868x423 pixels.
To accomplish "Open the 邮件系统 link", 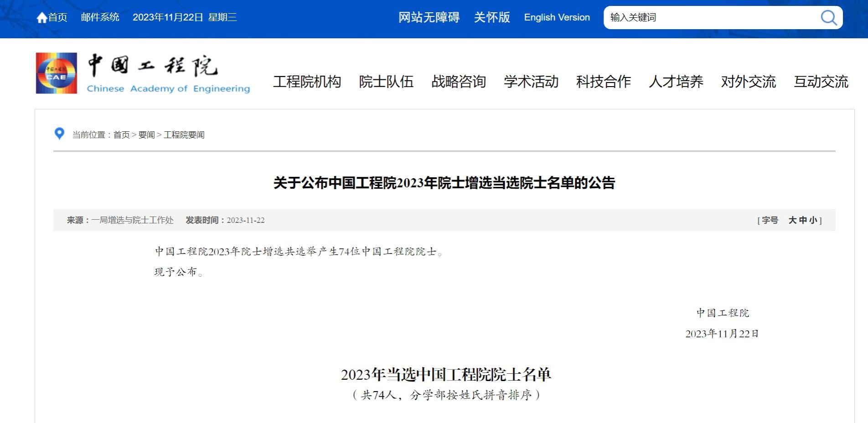I will pyautogui.click(x=100, y=17).
